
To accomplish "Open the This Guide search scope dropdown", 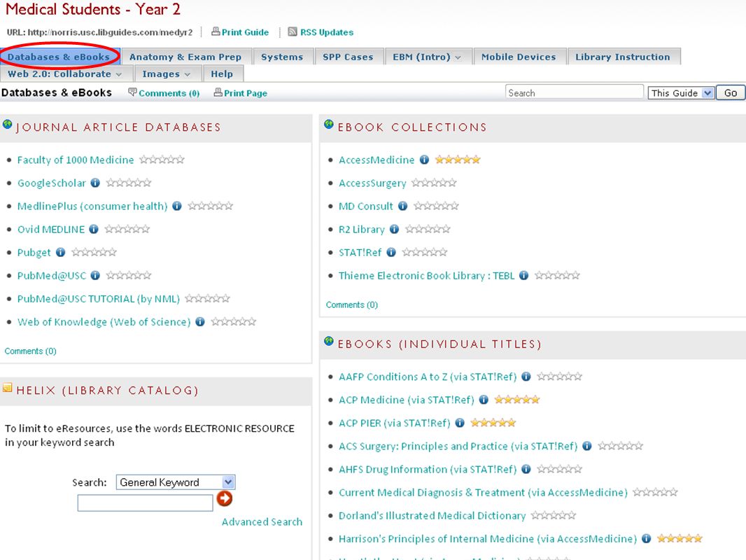I will (x=681, y=93).
